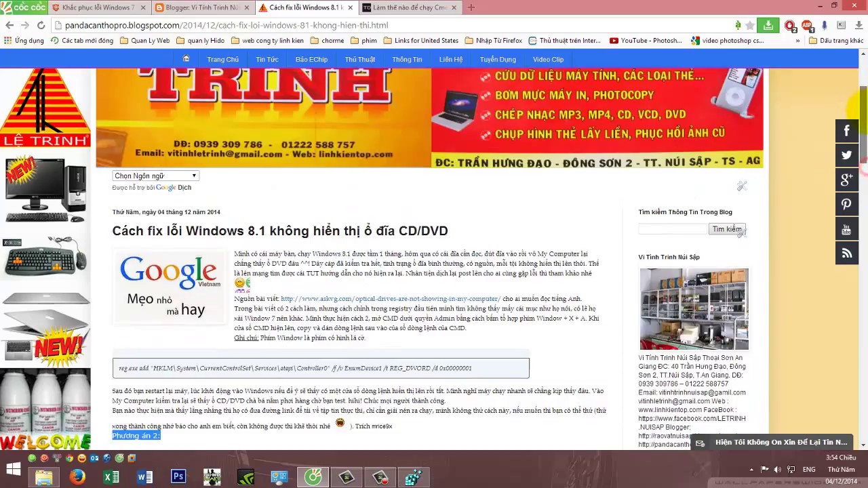The height and width of the screenshot is (488, 868).
Task: Click the widget tools icon near translate
Action: pos(742,186)
